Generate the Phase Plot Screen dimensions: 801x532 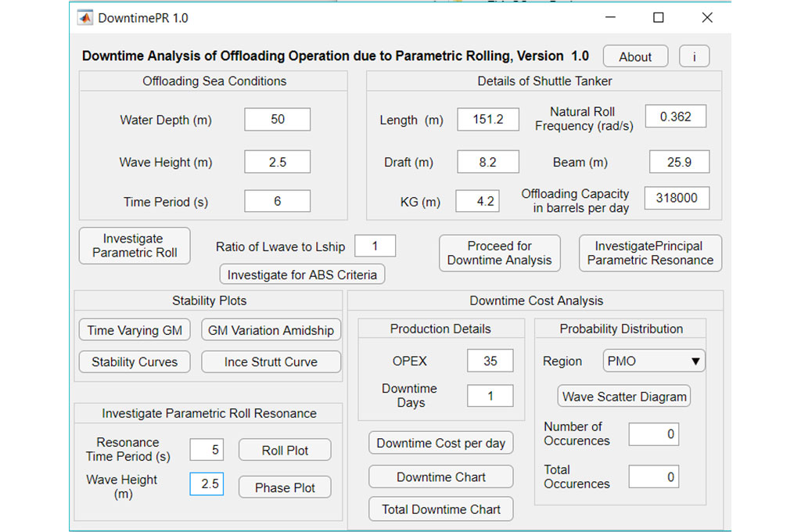click(x=285, y=487)
